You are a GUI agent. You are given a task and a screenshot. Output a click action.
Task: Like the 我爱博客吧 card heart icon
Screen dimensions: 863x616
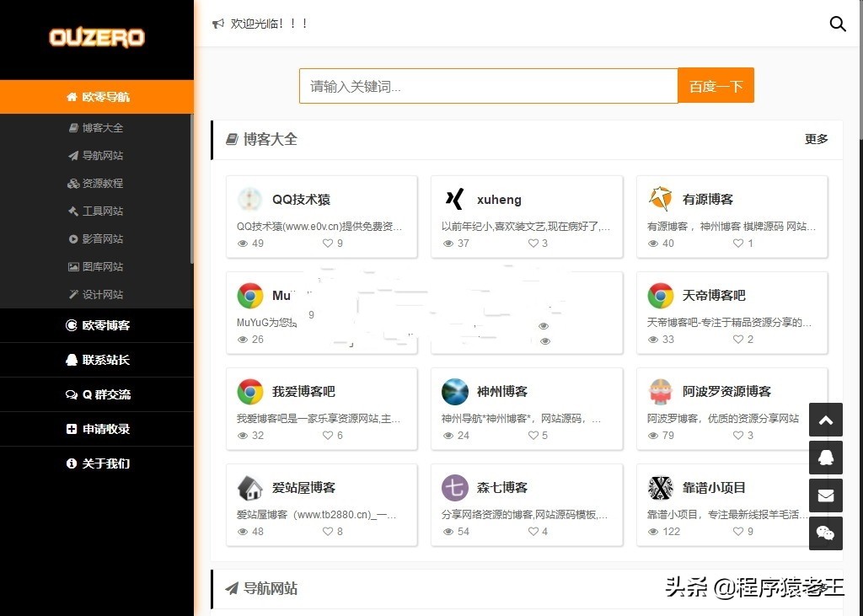pyautogui.click(x=328, y=436)
